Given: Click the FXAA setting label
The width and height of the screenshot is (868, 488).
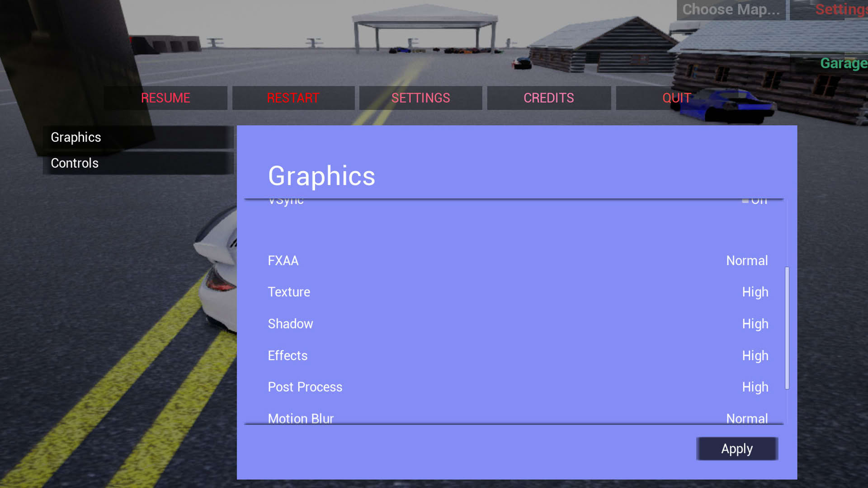Looking at the screenshot, I should (283, 261).
